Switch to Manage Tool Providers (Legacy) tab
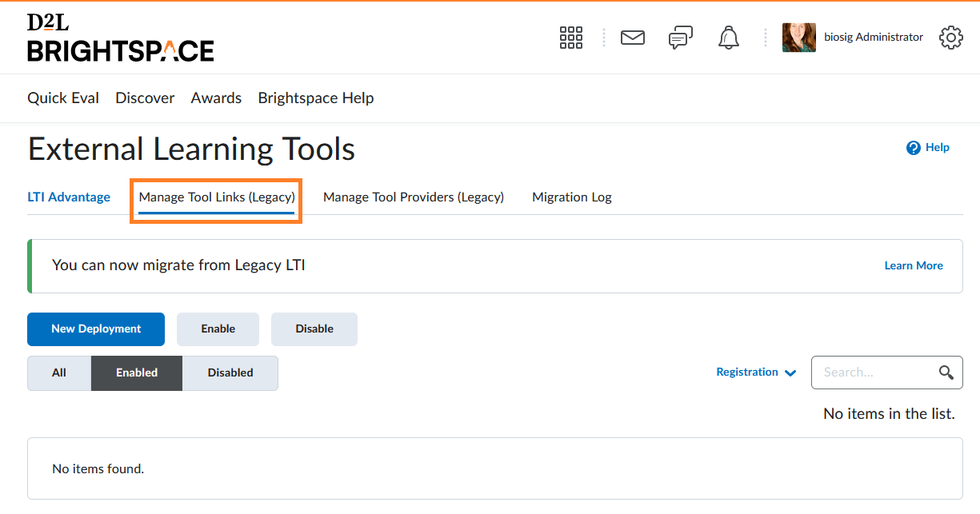This screenshot has width=980, height=514. click(414, 197)
